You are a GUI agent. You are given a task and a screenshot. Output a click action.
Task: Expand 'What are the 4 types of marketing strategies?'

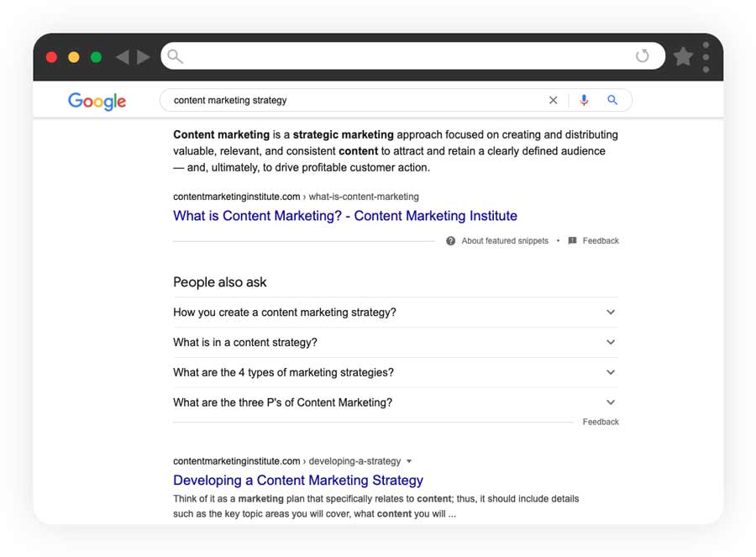[x=611, y=372]
